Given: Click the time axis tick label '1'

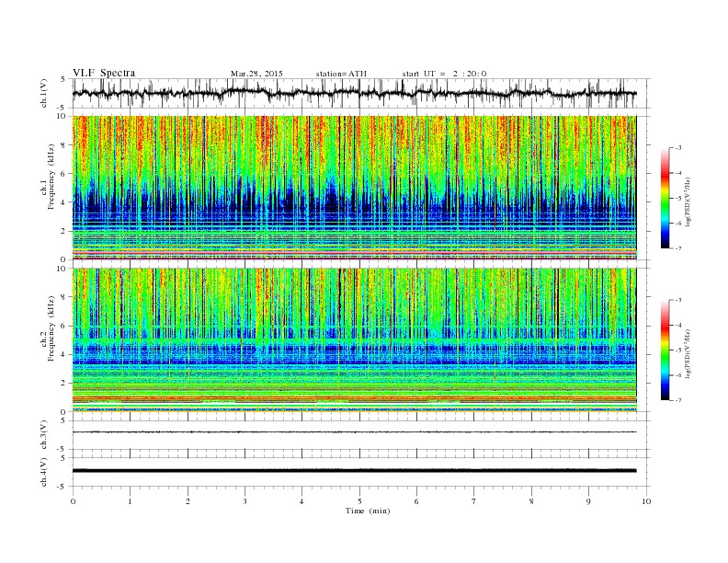Looking at the screenshot, I should click(130, 501).
